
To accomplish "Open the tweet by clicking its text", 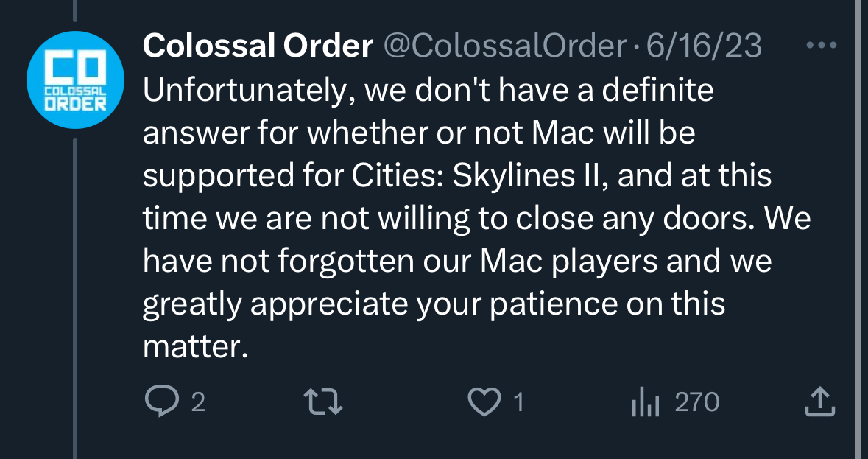I will tap(456, 219).
